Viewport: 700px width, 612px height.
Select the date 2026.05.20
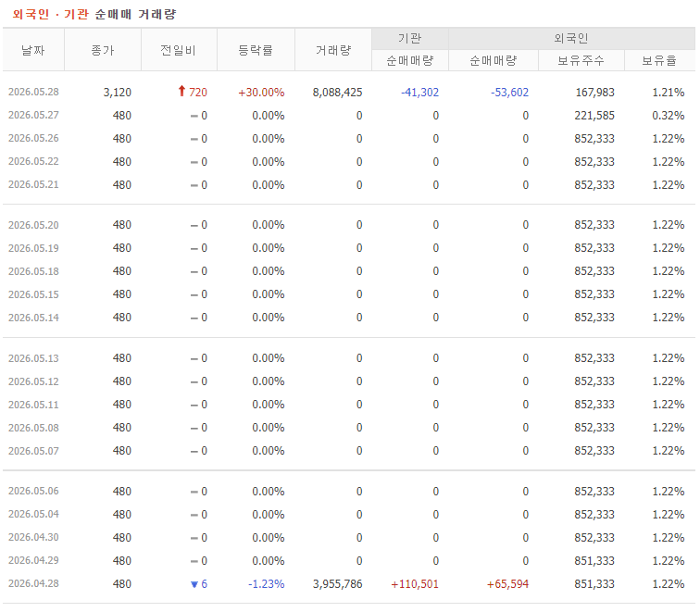33,225
